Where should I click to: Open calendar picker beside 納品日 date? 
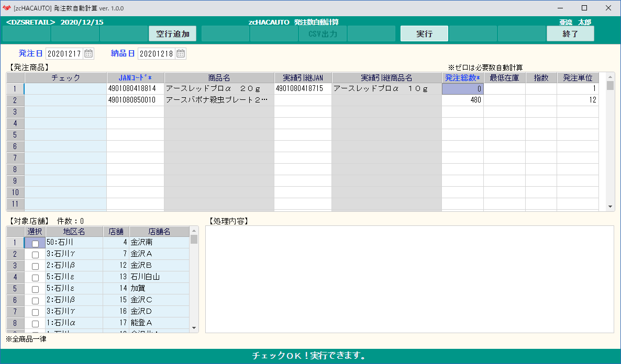pos(181,53)
